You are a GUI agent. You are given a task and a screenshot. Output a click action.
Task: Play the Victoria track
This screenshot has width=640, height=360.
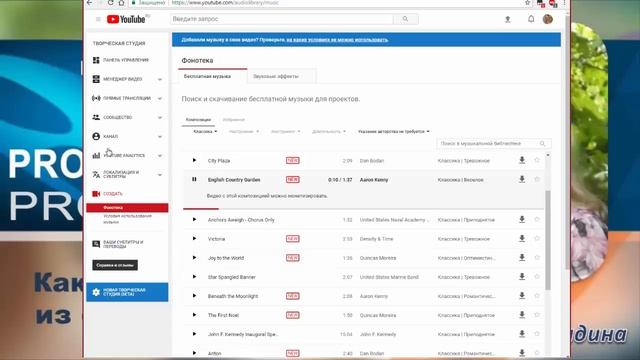click(x=194, y=238)
